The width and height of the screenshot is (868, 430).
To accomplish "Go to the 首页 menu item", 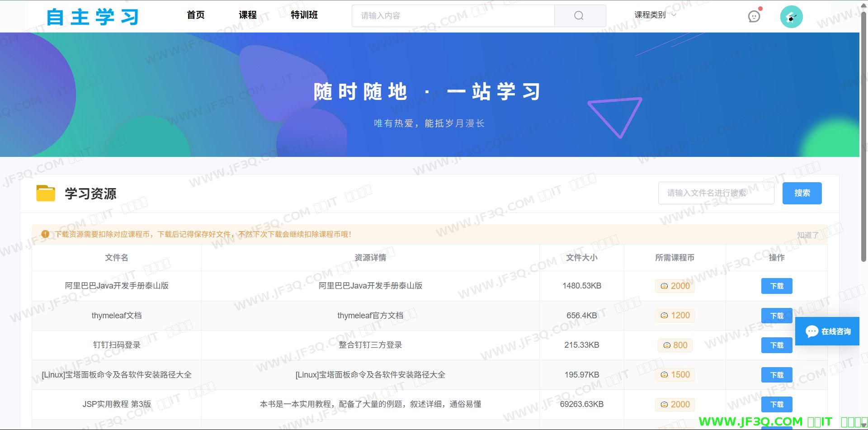I will (196, 15).
